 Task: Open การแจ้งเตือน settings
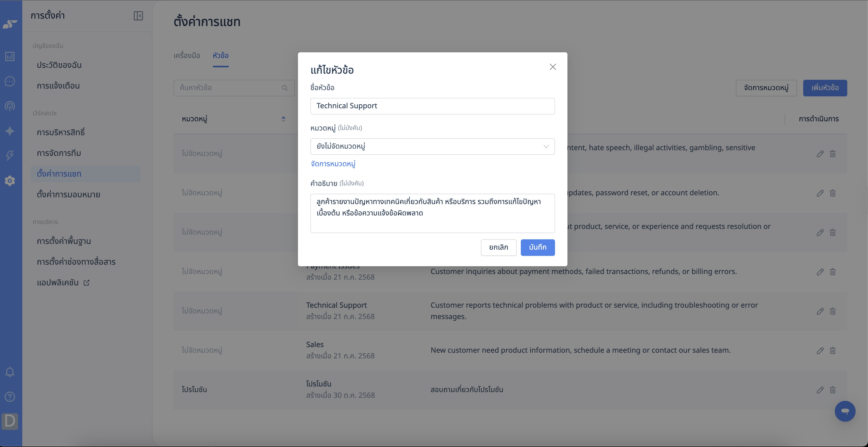(58, 86)
